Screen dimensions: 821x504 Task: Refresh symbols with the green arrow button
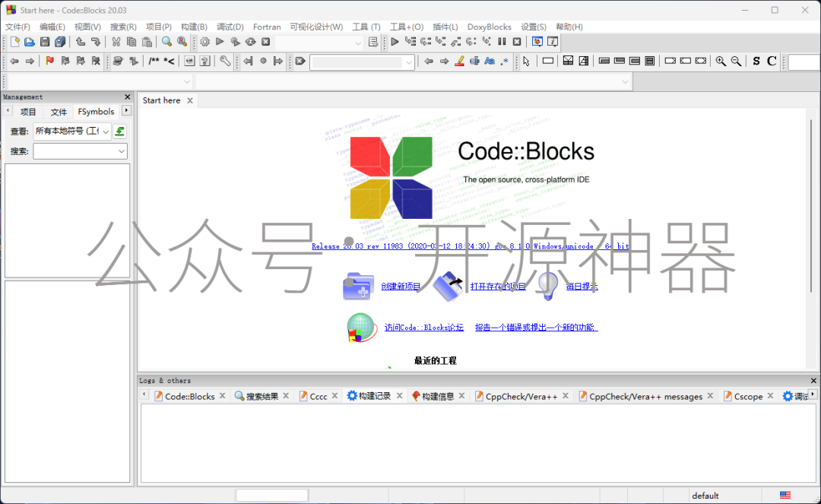point(120,132)
